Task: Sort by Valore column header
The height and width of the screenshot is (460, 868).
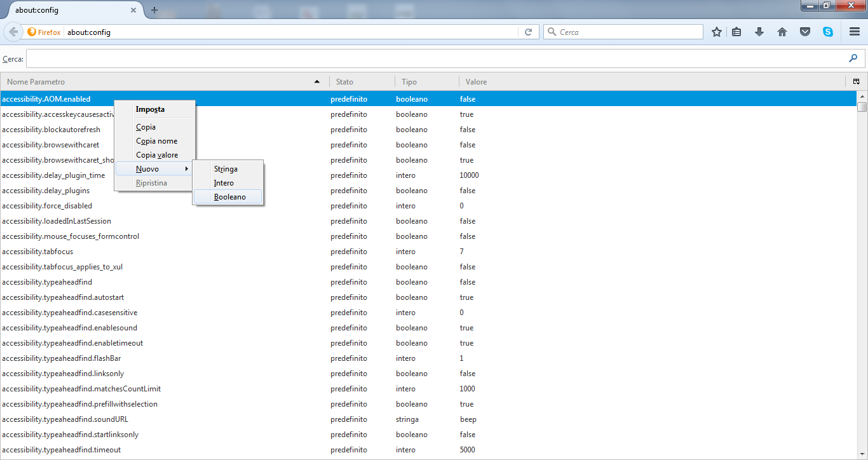Action: (x=652, y=81)
